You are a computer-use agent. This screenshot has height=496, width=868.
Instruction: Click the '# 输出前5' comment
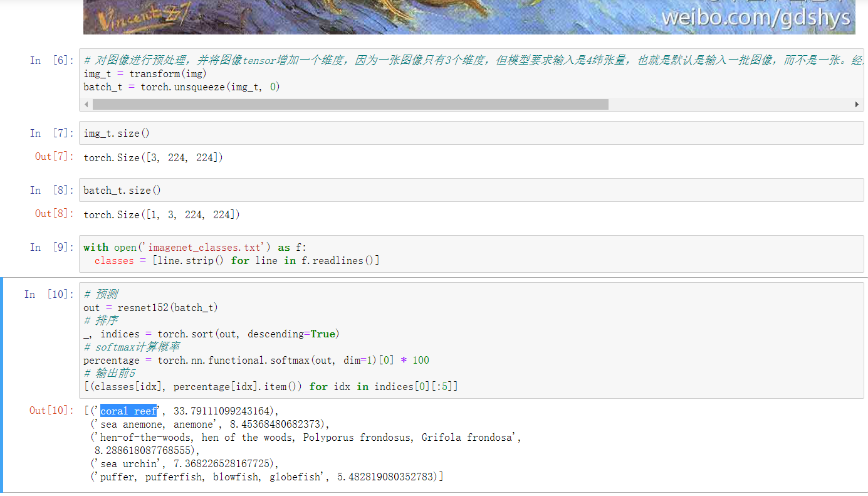[x=110, y=373]
